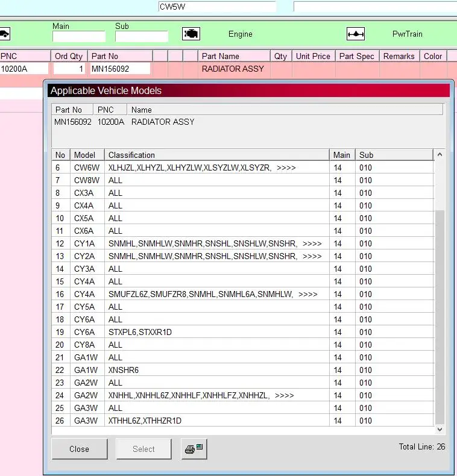Screen dimensions: 457x476
Task: Click RADIATOR ASSY name inside the dialog
Action: click(163, 122)
